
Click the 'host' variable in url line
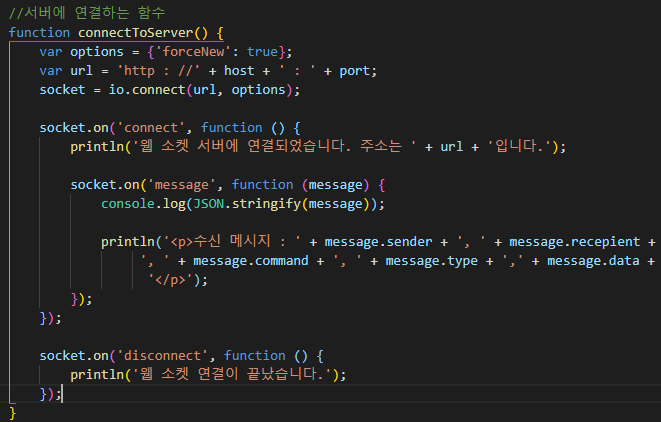tap(239, 71)
